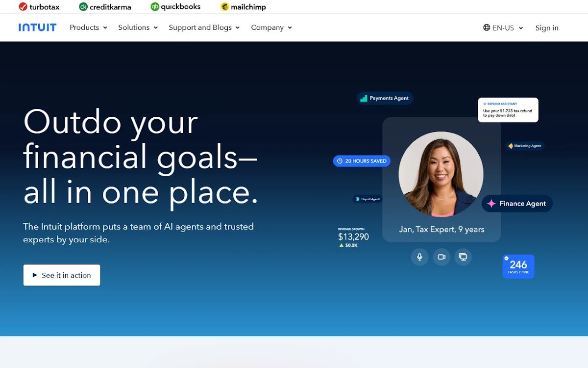This screenshot has width=588, height=368.
Task: Click the chevron beside Company
Action: [x=290, y=28]
